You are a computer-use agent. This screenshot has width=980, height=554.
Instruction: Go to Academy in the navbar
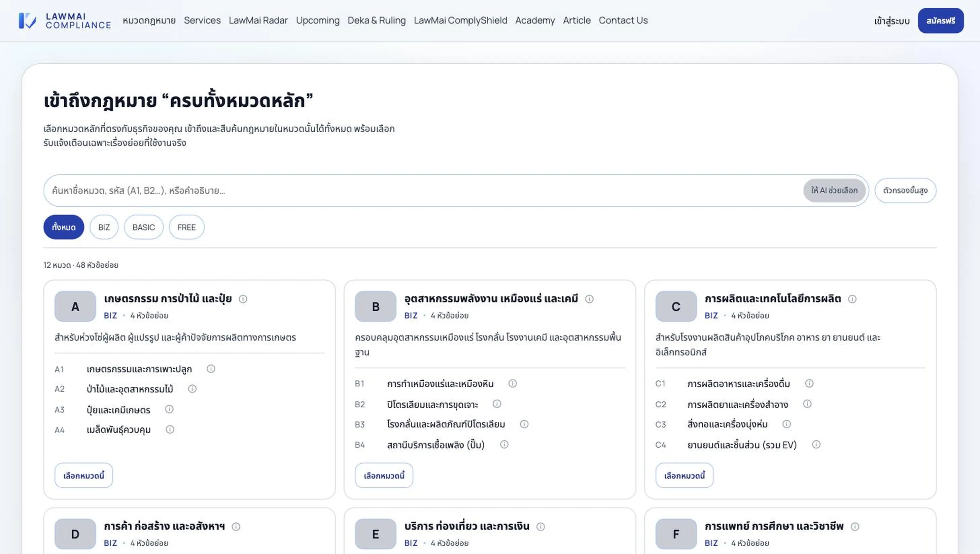pyautogui.click(x=535, y=21)
